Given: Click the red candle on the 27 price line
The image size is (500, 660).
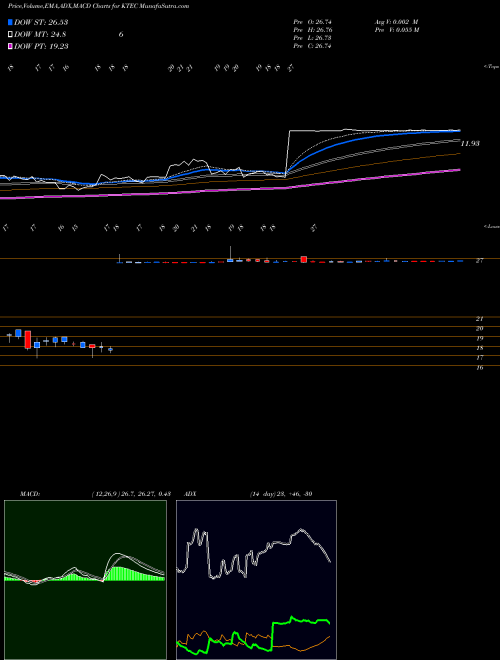Looking at the screenshot, I should click(304, 259).
